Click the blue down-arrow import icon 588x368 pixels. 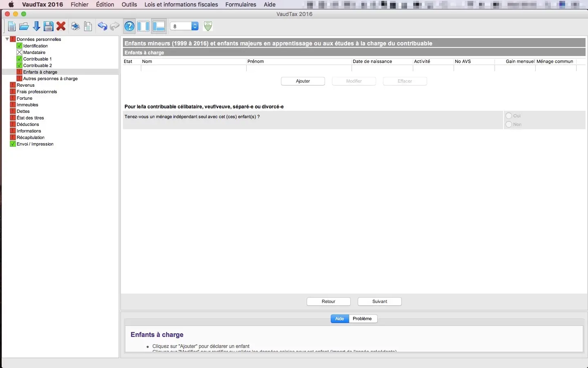36,27
